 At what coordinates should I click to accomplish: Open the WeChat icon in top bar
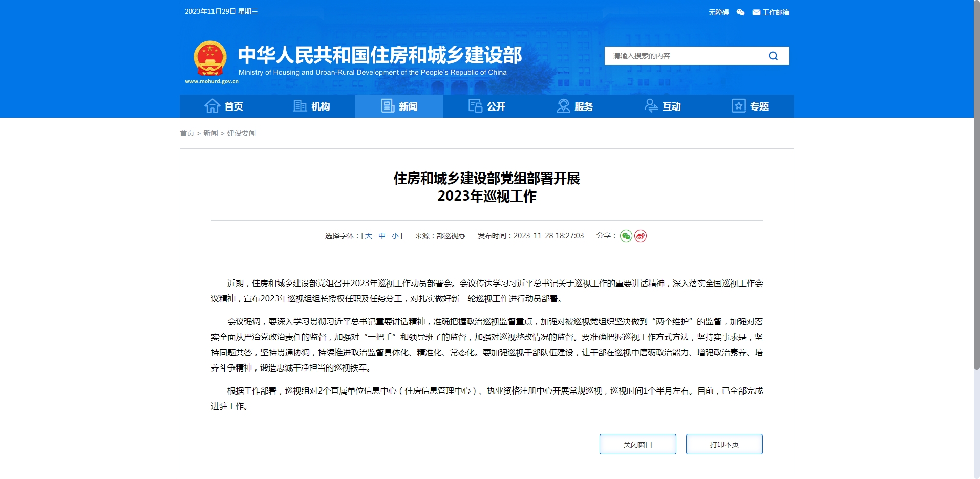coord(740,12)
